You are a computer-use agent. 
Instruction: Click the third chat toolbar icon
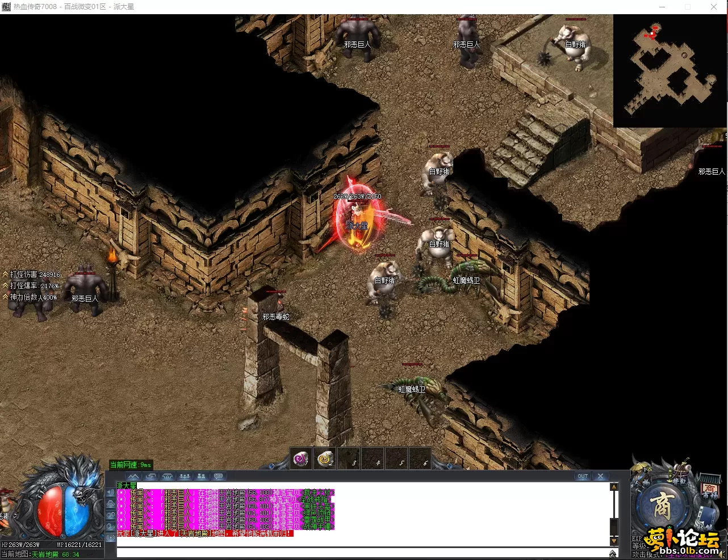(x=168, y=476)
